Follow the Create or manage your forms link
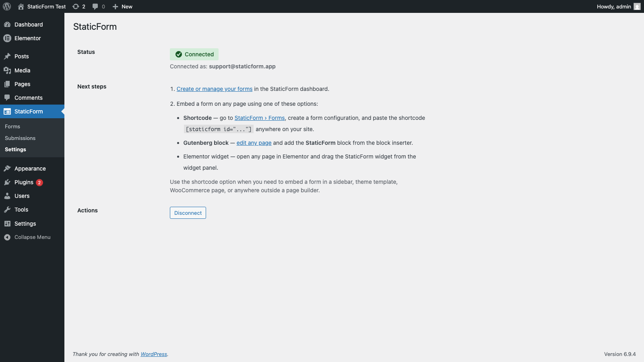This screenshot has width=644, height=362. pyautogui.click(x=215, y=89)
